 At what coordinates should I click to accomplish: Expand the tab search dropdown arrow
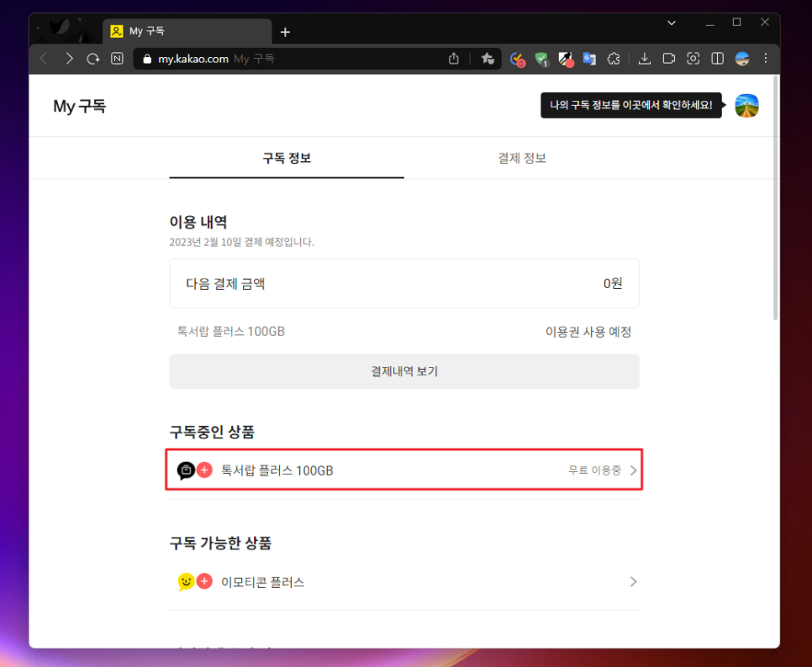tap(672, 23)
